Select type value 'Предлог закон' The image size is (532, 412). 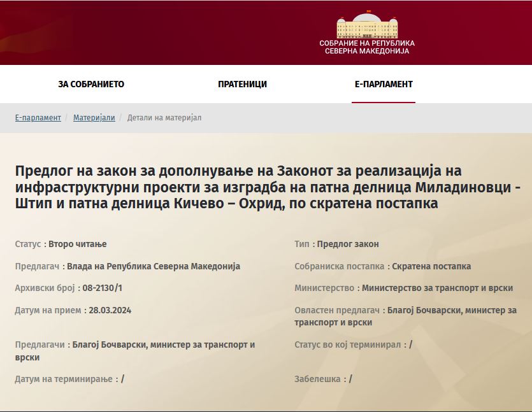348,244
